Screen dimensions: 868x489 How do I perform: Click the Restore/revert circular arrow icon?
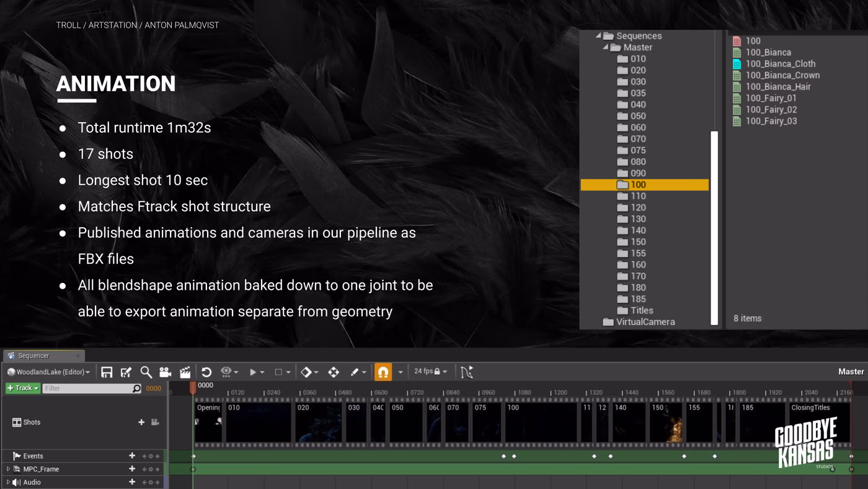(x=206, y=372)
